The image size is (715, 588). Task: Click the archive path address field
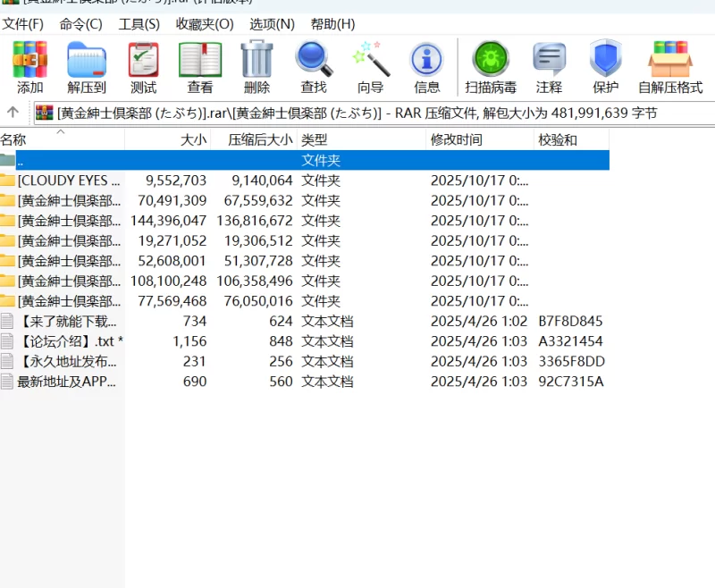374,113
